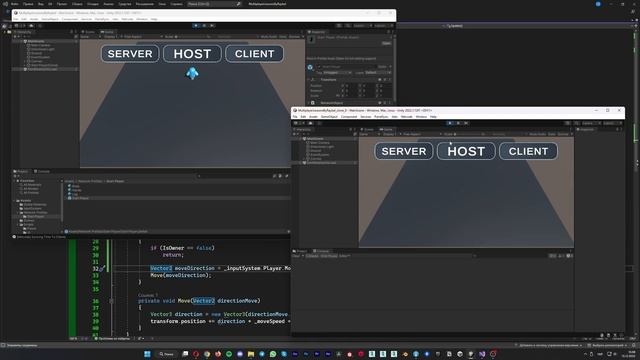Screen dimensions: 640x360
Task: Open ParrelSync menu in right Unity window
Action: [381, 117]
